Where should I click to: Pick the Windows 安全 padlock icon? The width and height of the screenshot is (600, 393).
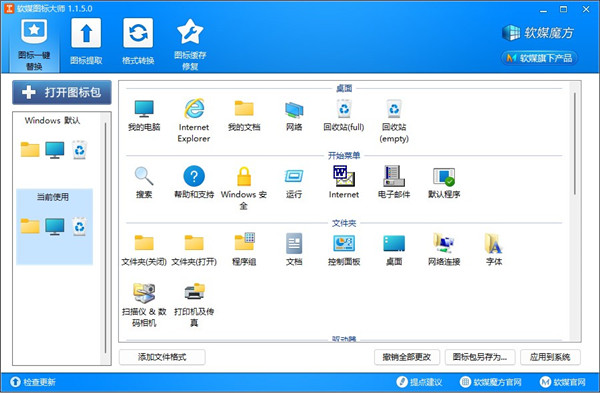click(x=244, y=176)
